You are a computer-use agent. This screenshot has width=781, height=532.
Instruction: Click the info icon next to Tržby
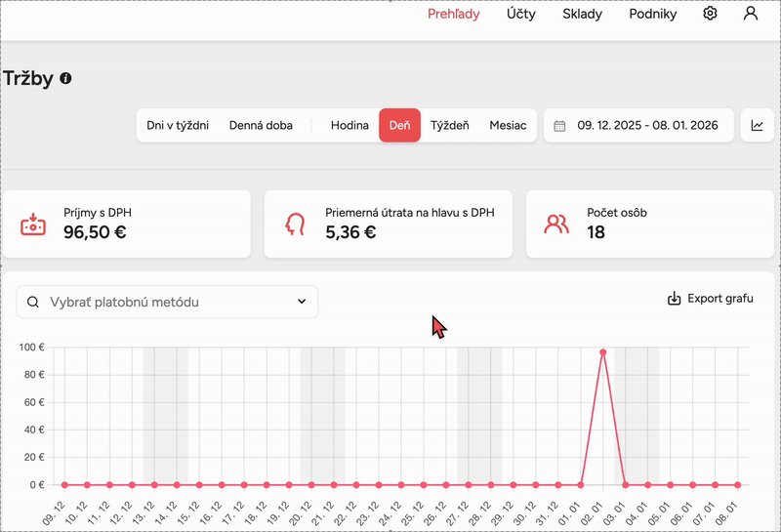[x=65, y=78]
